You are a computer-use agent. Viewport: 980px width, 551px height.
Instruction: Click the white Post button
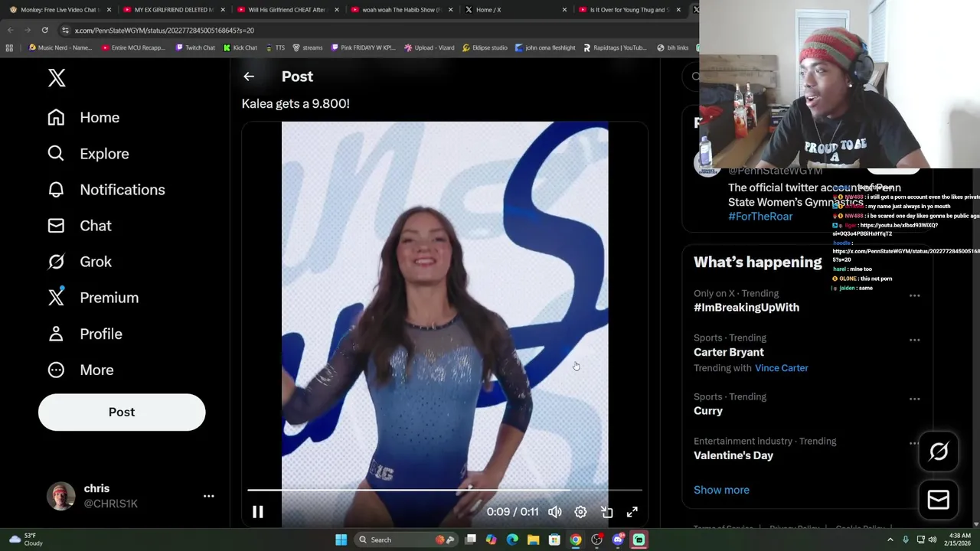click(122, 412)
